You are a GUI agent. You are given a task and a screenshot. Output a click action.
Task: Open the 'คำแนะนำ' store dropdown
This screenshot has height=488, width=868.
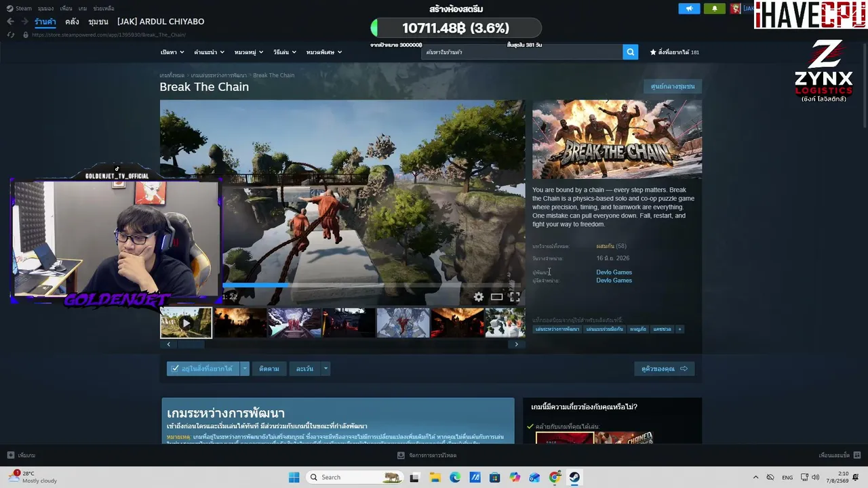pos(208,52)
